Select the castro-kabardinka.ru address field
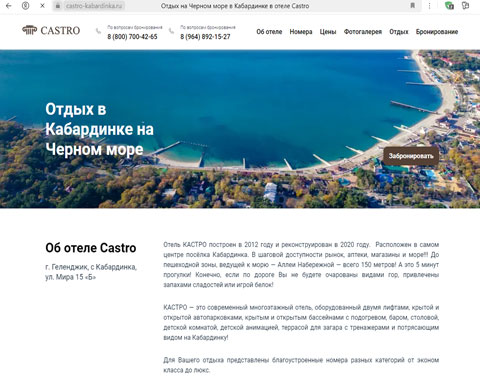 click(94, 6)
